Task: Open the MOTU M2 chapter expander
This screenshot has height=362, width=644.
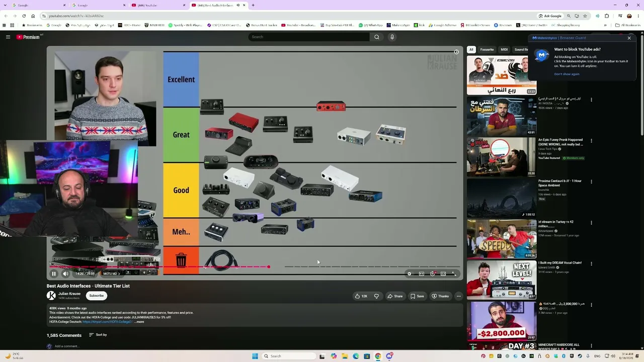Action: [x=111, y=274]
